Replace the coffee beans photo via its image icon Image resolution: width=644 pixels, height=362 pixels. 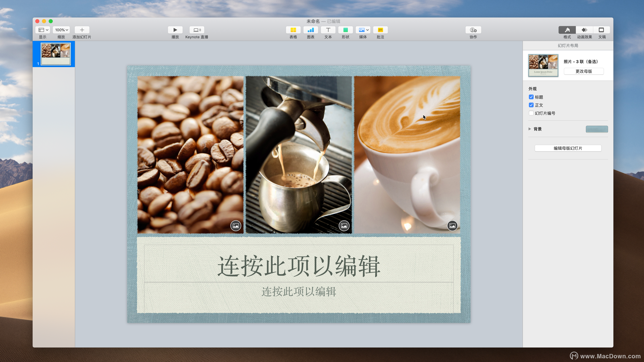[236, 226]
